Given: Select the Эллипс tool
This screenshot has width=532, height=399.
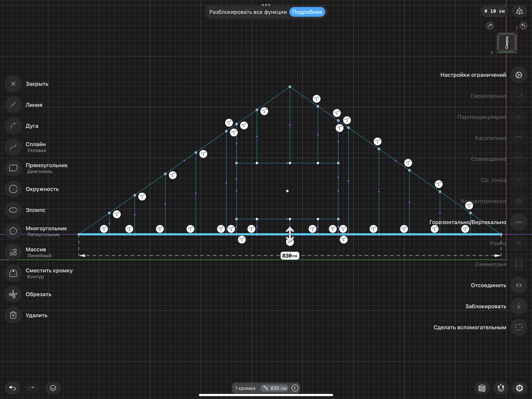Looking at the screenshot, I should [x=13, y=210].
